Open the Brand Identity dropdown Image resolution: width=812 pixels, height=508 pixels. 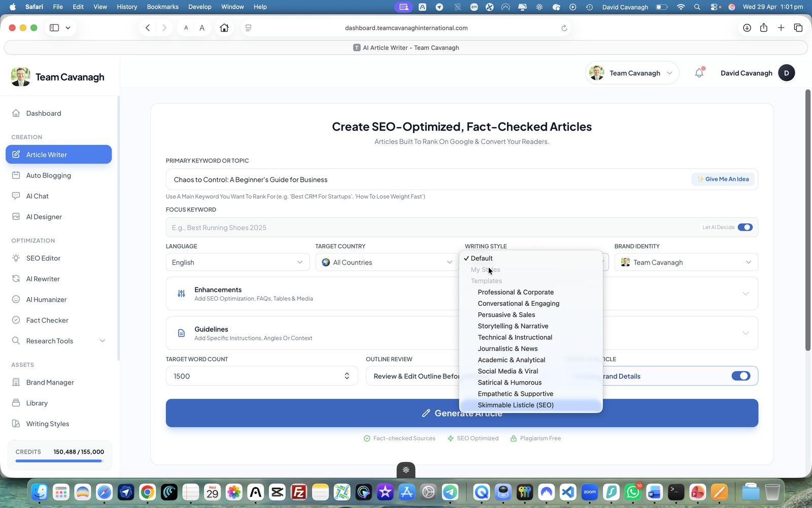pos(686,262)
